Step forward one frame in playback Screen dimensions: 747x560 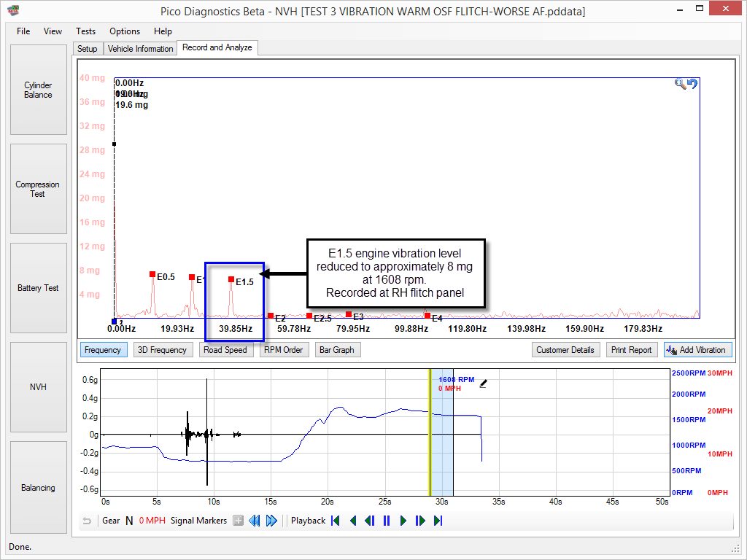[x=420, y=521]
